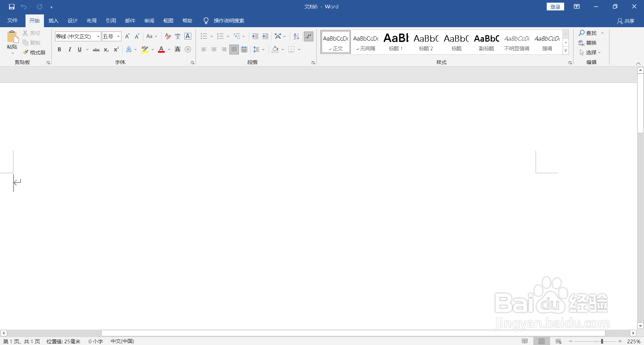Switch to the 插入 (Insert) tab
This screenshot has width=644, height=345.
(x=53, y=21)
